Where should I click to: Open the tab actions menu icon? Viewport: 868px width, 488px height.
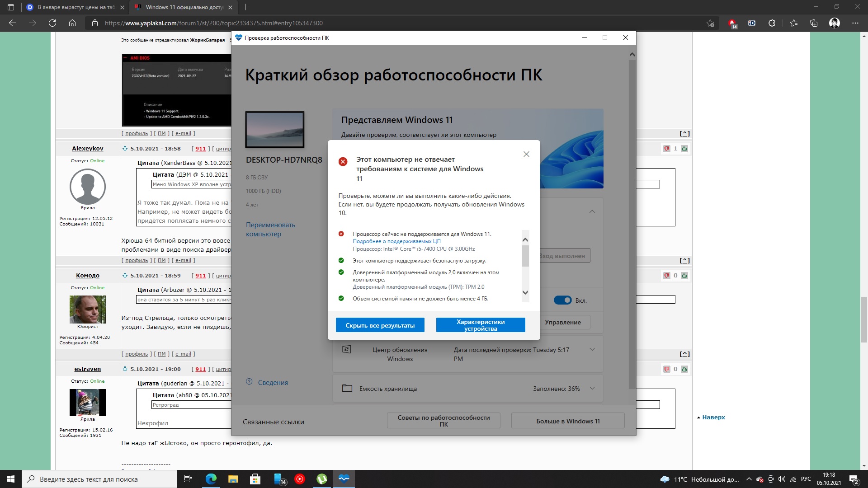(11, 7)
